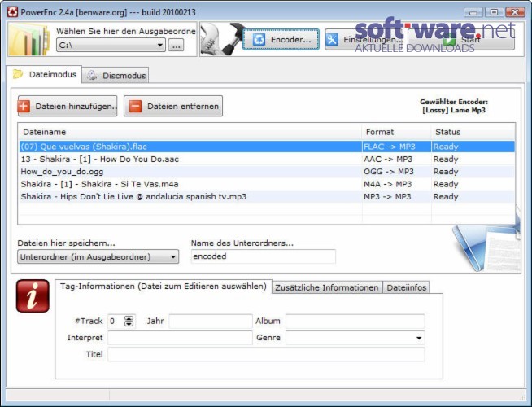Select the How Do You Do.aac file
Viewport: 532px width, 407px height.
[x=267, y=160]
